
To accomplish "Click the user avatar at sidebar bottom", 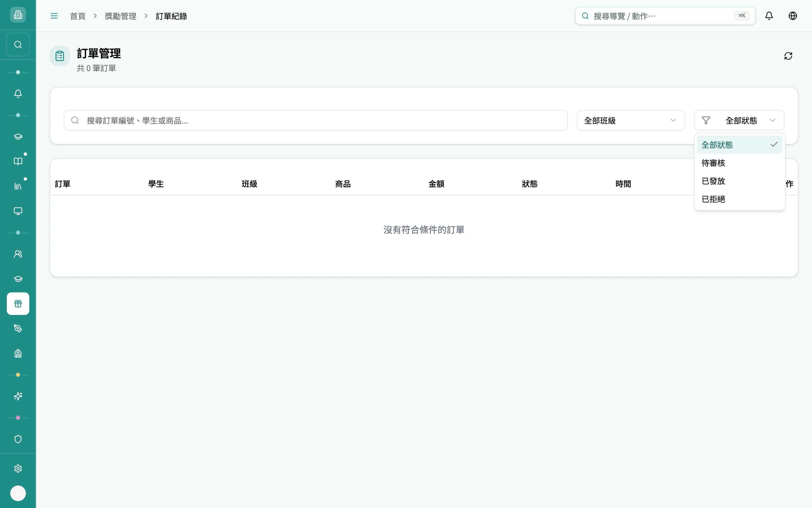I will coord(18,494).
